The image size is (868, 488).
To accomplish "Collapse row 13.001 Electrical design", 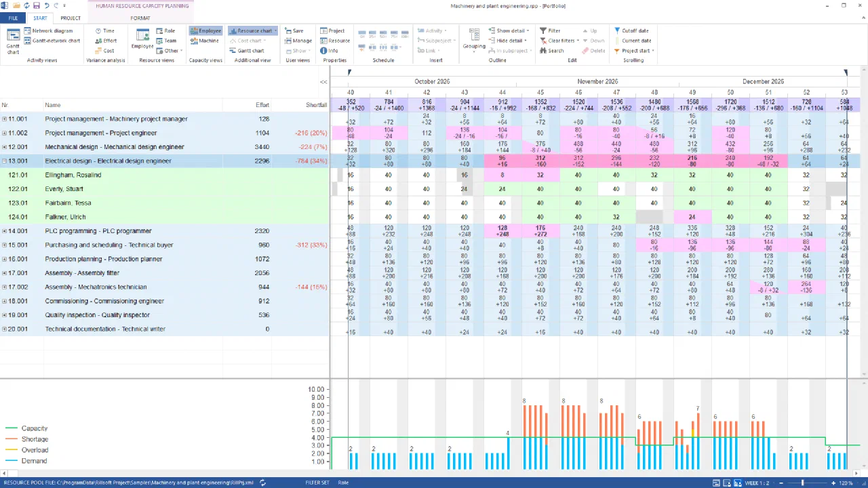I will (x=4, y=161).
